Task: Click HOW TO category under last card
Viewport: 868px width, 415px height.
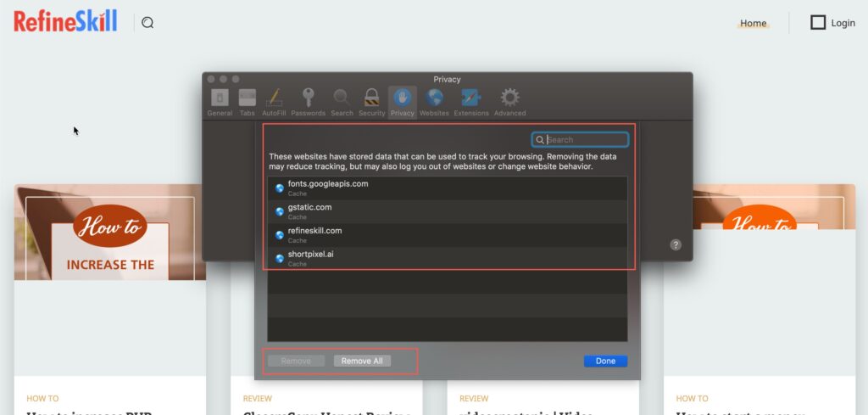Action: [692, 398]
